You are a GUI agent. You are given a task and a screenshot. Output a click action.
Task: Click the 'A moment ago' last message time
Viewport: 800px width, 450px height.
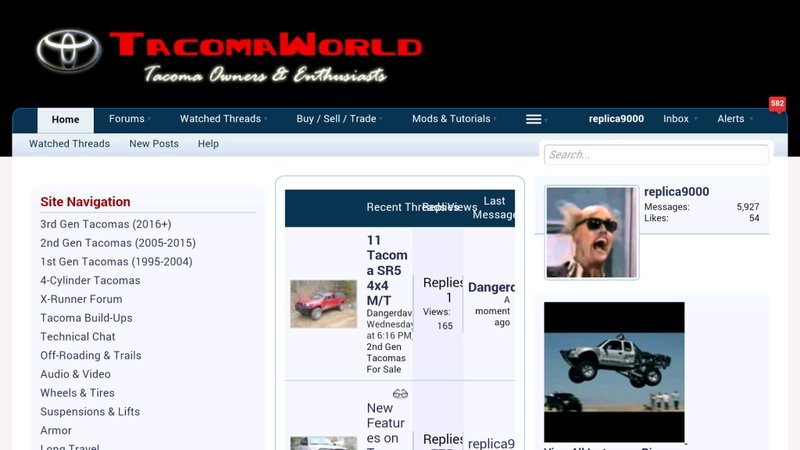click(x=492, y=311)
